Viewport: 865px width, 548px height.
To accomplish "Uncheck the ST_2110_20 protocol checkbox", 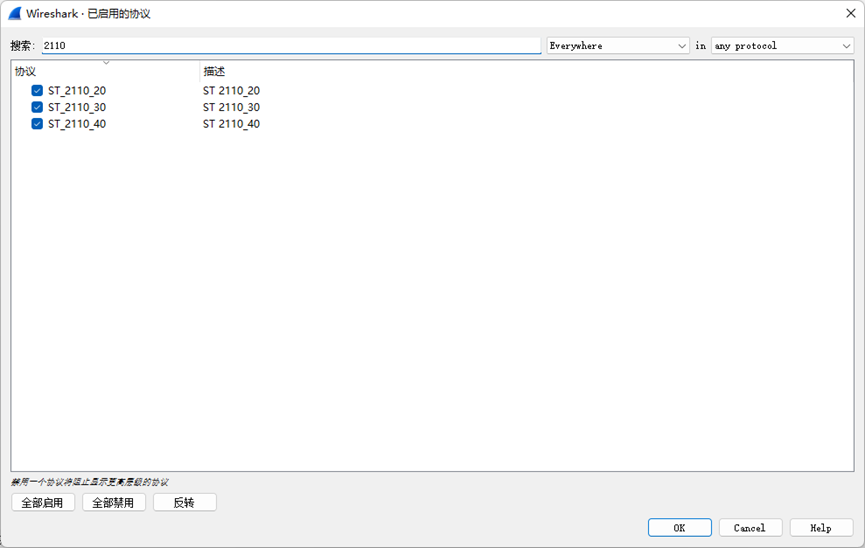I will pos(37,91).
